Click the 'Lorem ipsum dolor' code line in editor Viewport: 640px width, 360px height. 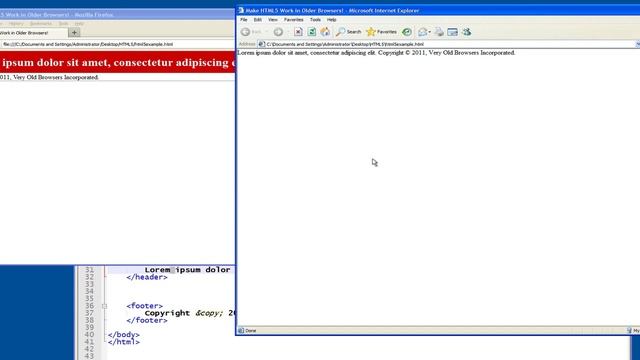(187, 270)
